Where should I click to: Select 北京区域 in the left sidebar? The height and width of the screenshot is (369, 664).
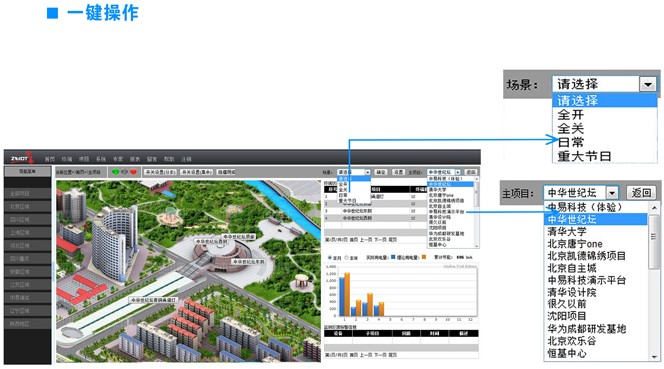click(28, 207)
